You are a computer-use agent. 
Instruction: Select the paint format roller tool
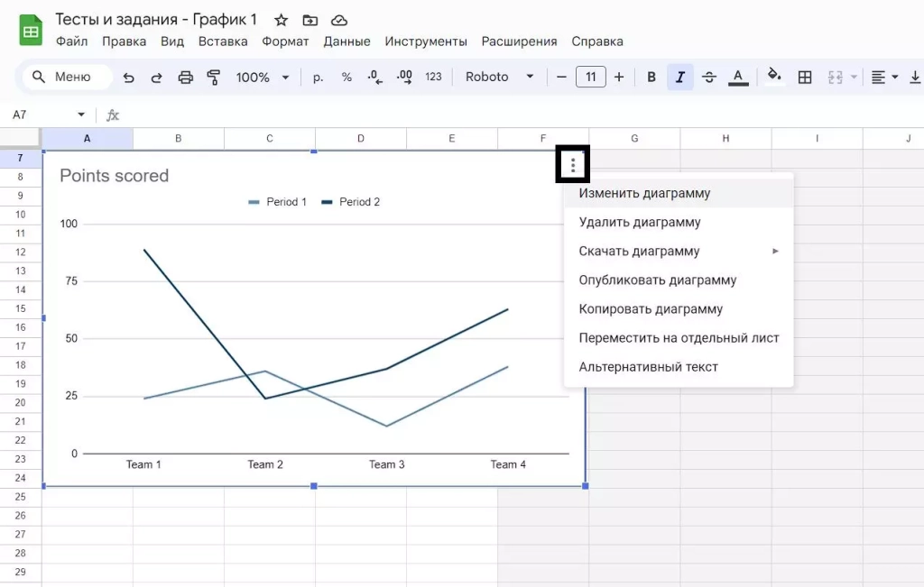[x=214, y=78]
